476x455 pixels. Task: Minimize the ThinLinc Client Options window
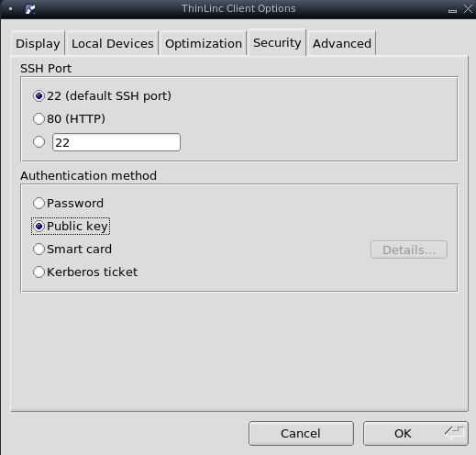tap(452, 11)
